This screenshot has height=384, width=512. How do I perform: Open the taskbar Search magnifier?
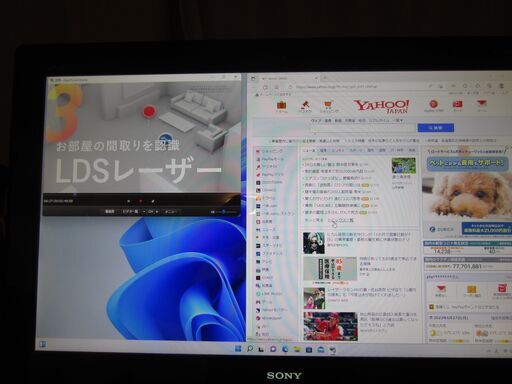pos(250,349)
